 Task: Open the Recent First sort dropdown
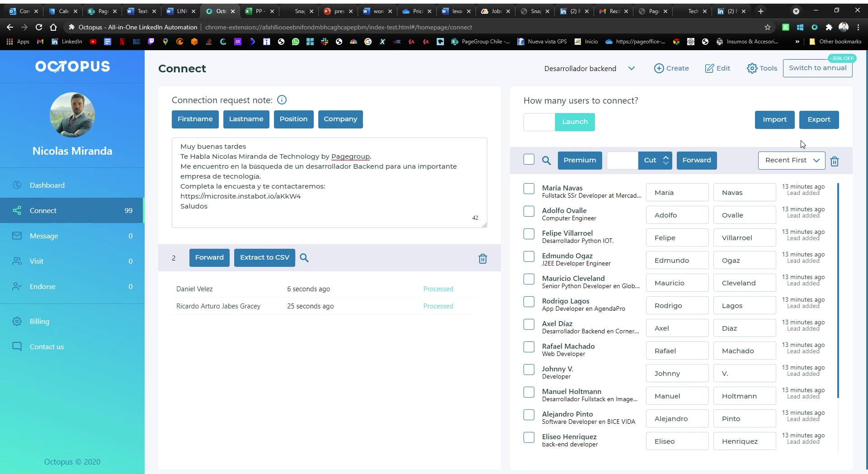point(792,160)
